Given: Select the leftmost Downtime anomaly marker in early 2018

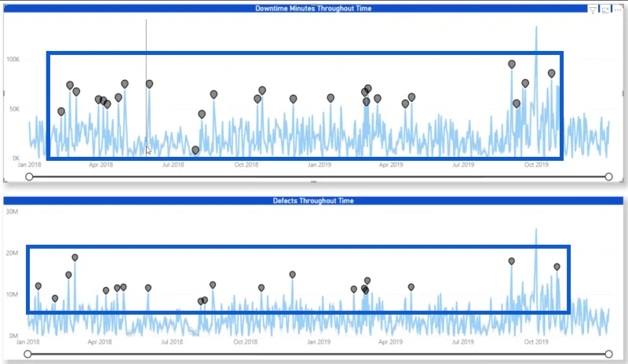Looking at the screenshot, I should tap(61, 111).
